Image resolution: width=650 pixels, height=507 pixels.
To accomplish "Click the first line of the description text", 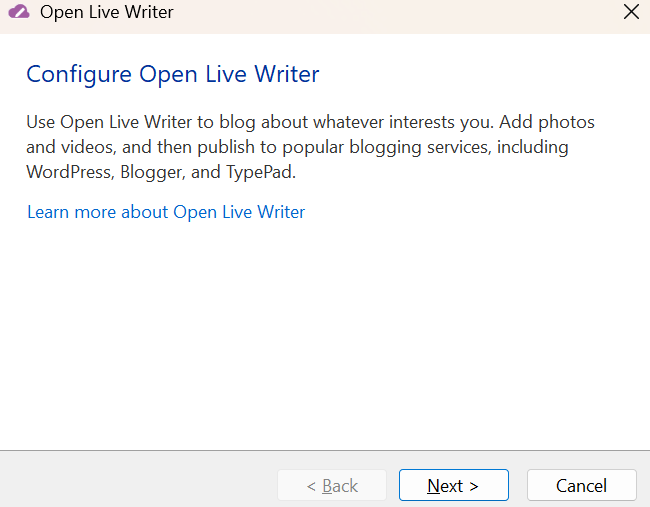I will coord(310,122).
